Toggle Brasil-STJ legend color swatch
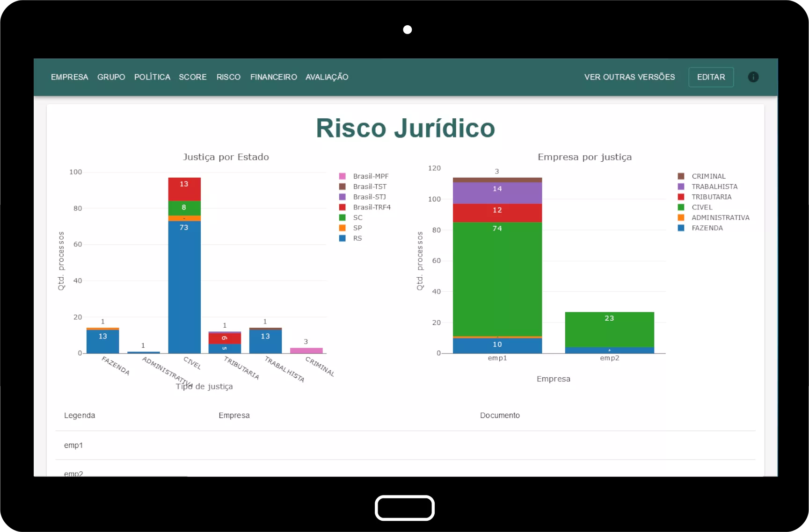 click(343, 197)
